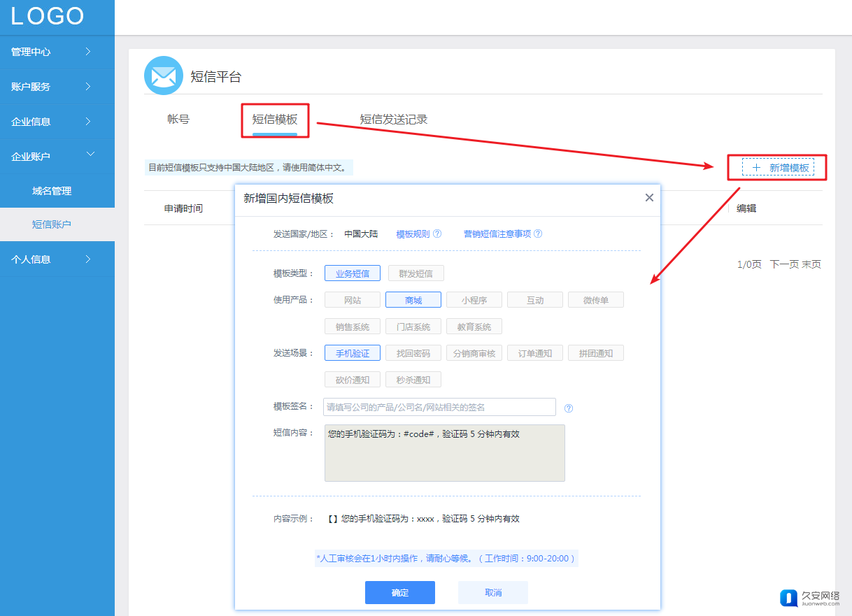The height and width of the screenshot is (616, 852).
Task: Click help icon next to 营销短信注意事项
Action: [x=538, y=234]
